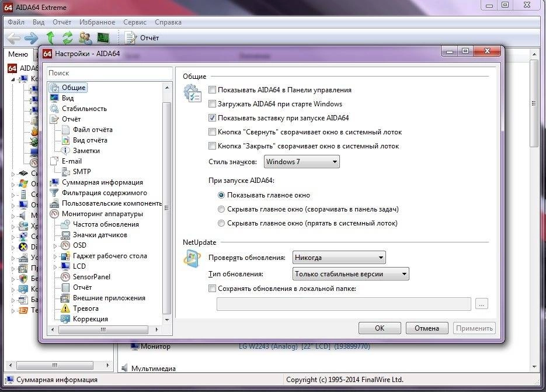This screenshot has height=392, width=546.
Task: Open the Тип обновления dropdown
Action: point(350,274)
